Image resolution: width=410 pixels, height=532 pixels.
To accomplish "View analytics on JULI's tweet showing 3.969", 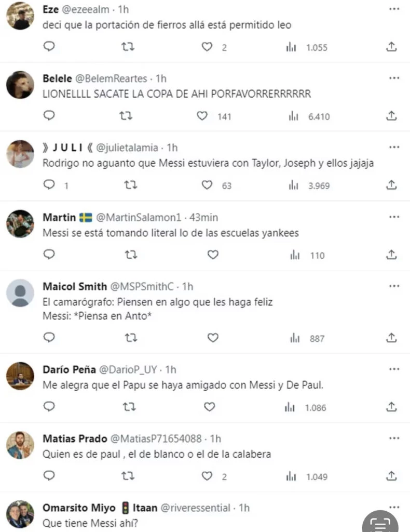I will 294,185.
